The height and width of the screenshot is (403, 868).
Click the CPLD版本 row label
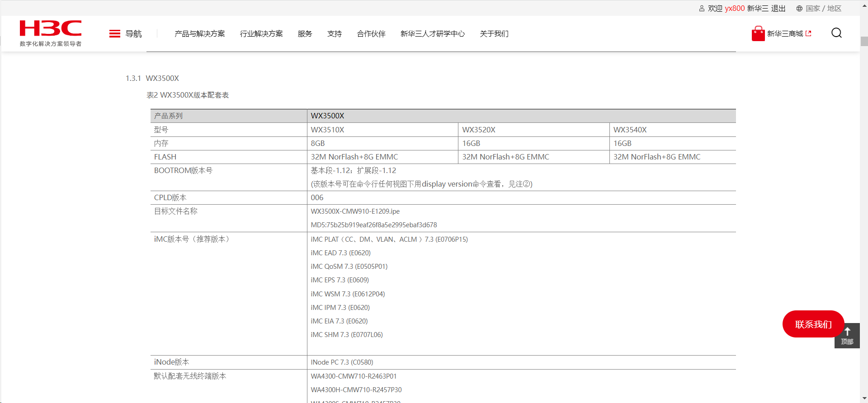coord(170,197)
